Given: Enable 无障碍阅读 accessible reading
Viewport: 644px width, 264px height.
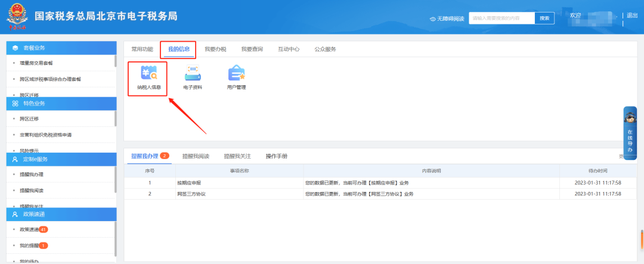Looking at the screenshot, I should point(451,19).
